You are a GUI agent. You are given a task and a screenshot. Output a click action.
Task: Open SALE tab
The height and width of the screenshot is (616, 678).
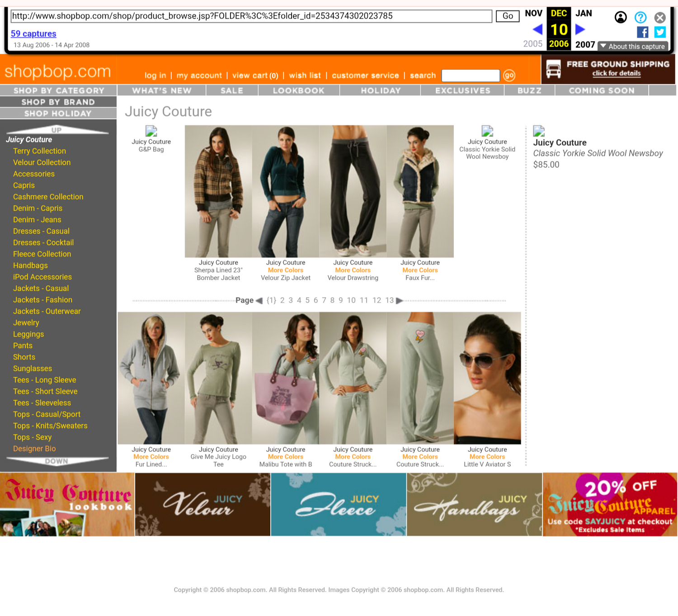coord(232,90)
